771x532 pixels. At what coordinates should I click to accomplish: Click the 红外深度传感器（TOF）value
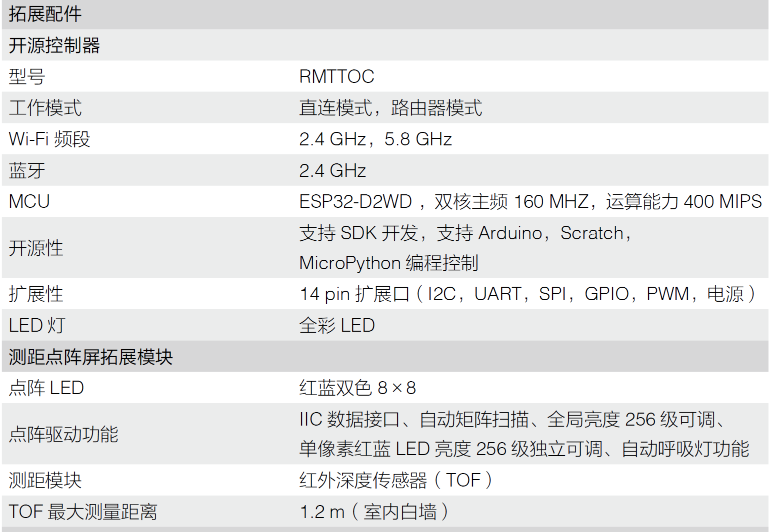click(x=396, y=480)
